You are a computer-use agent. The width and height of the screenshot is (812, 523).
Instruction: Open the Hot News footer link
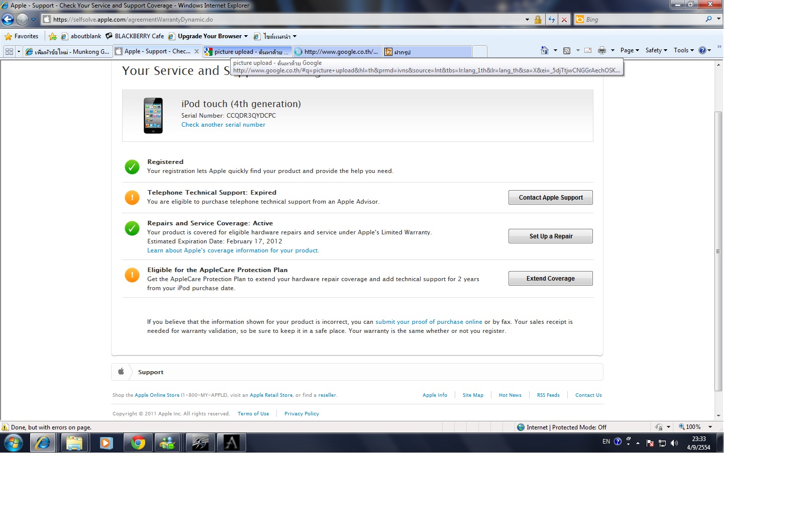point(510,395)
